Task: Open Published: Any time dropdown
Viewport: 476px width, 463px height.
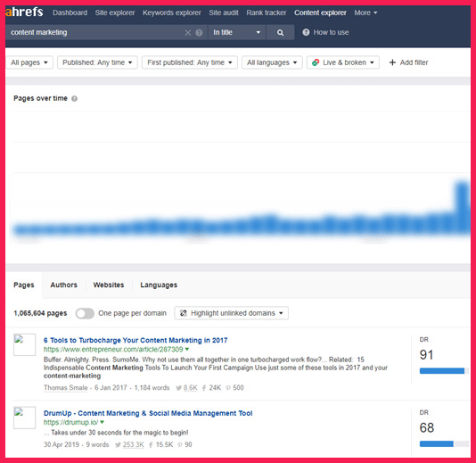Action: (97, 62)
